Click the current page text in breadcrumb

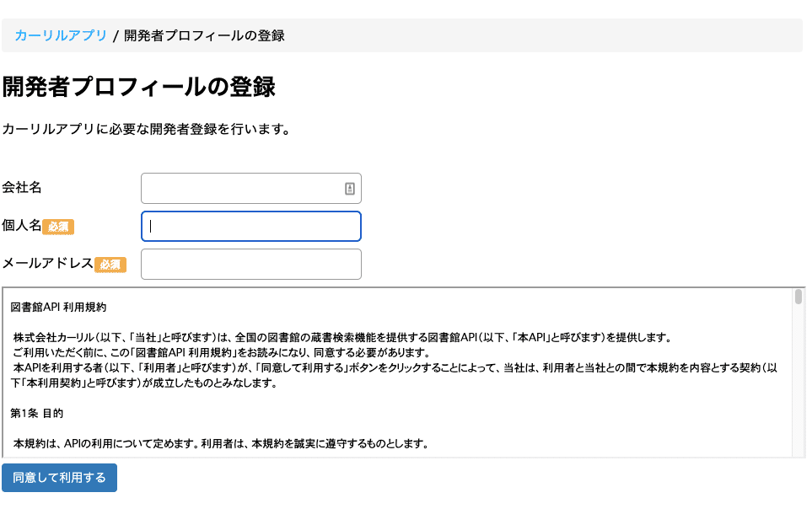point(205,35)
